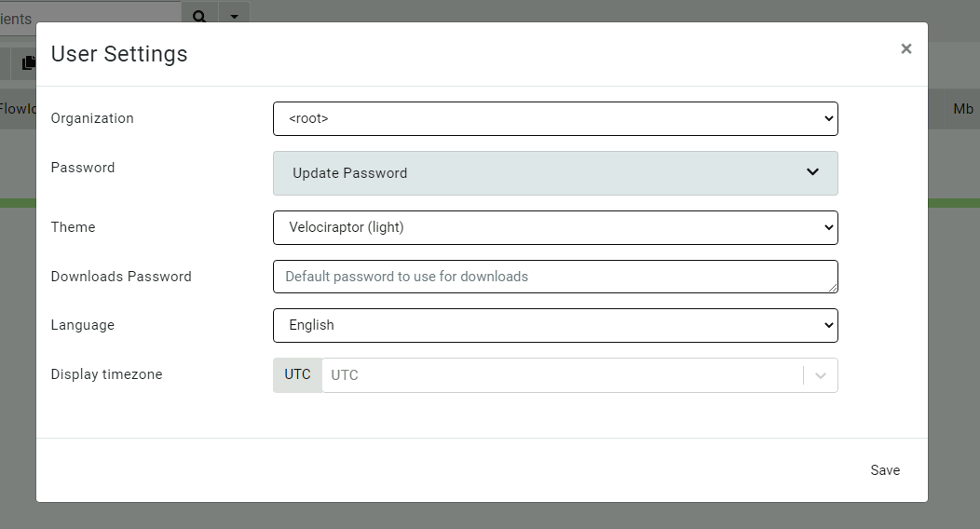Image resolution: width=980 pixels, height=529 pixels.
Task: Click the Theme field label
Action: [73, 227]
